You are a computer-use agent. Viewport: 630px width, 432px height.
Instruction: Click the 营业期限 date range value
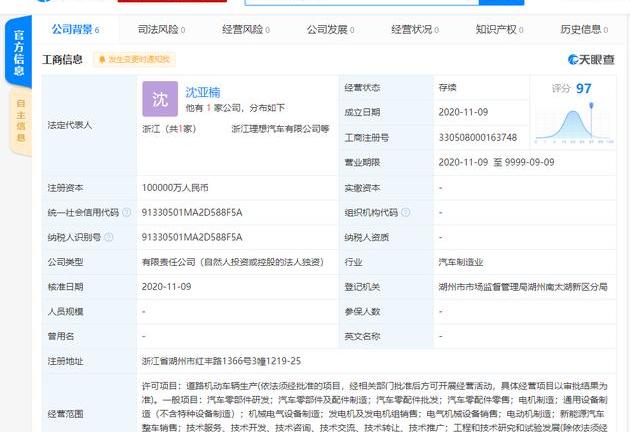(x=496, y=162)
